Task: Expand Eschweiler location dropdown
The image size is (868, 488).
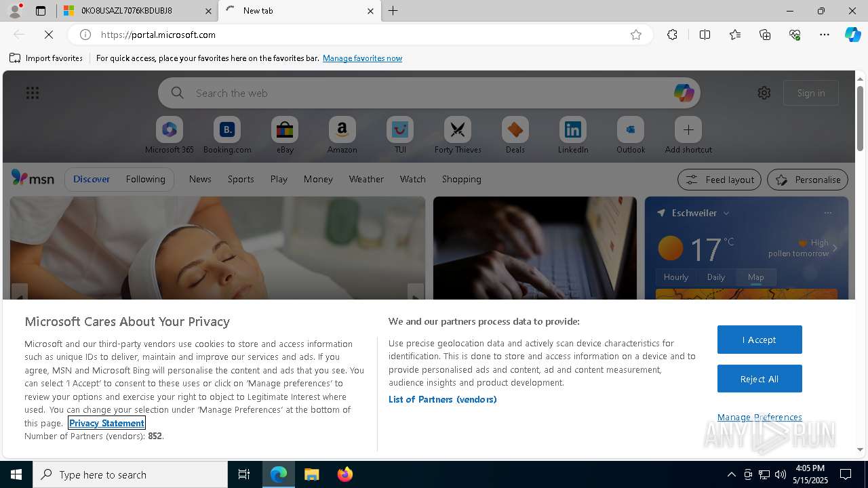Action: coord(726,213)
